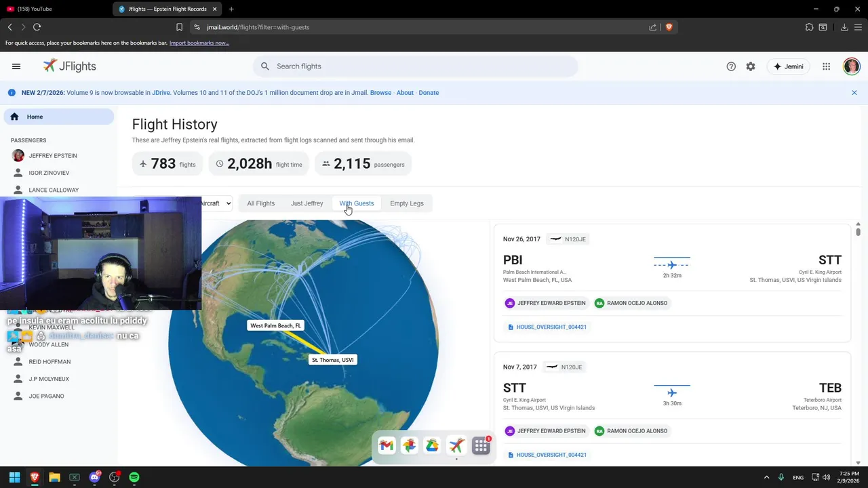This screenshot has height=488, width=868.
Task: Open HOUSE_OVERSIGHT_004421 document for Nov 26 flight
Action: [547, 327]
